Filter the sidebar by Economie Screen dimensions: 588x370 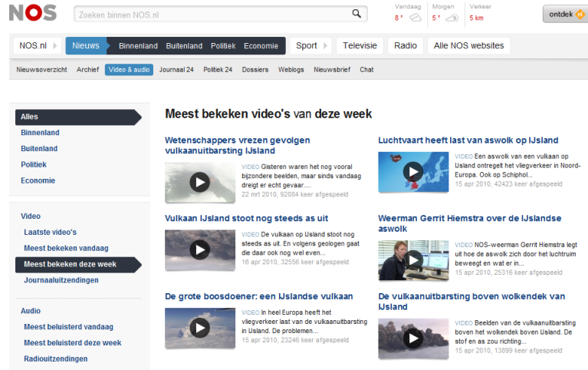(x=38, y=180)
